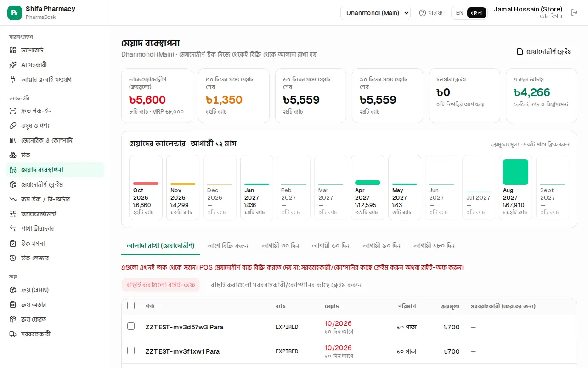Select the Aug 2027 calendar month card

[x=515, y=188]
